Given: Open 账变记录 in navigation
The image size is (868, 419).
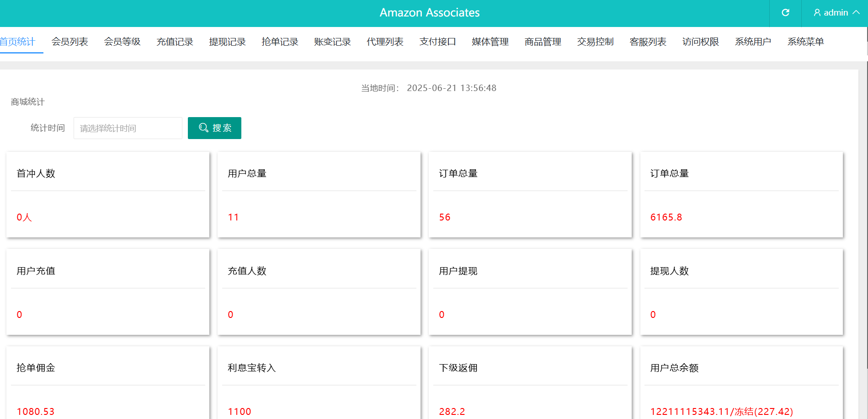Looking at the screenshot, I should click(x=332, y=42).
